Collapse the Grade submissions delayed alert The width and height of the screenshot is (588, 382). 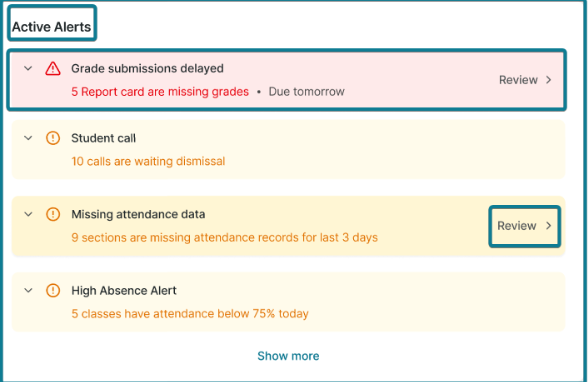point(28,69)
